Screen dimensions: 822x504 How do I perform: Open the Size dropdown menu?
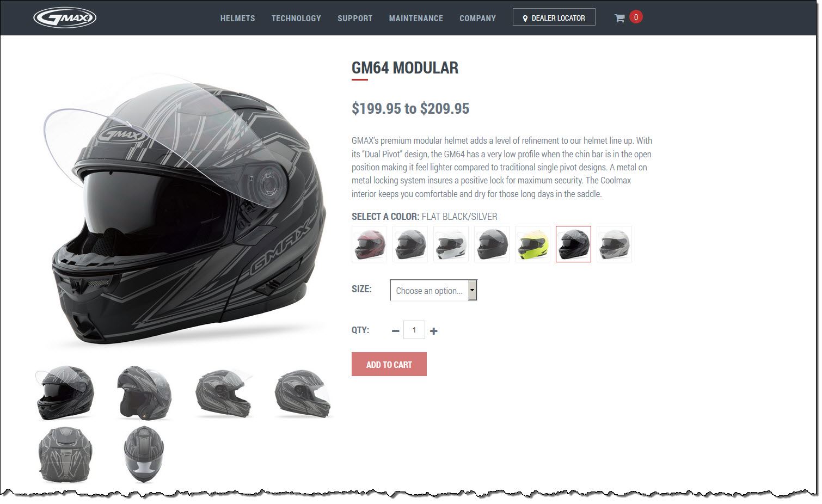433,290
